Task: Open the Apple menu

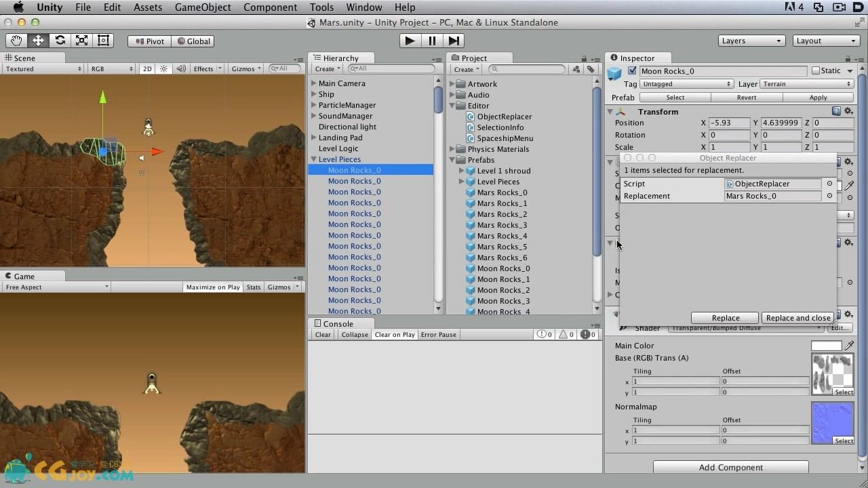Action: [x=18, y=7]
